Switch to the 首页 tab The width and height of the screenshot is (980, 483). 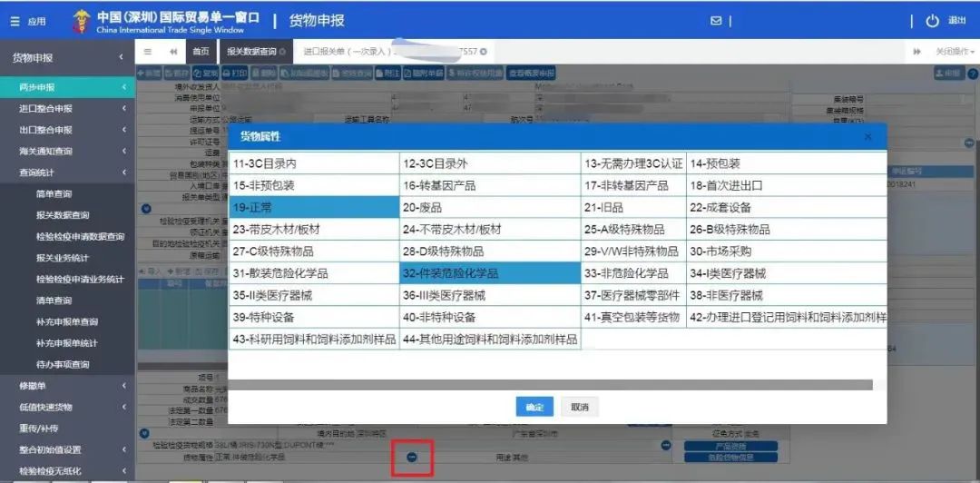pos(201,52)
